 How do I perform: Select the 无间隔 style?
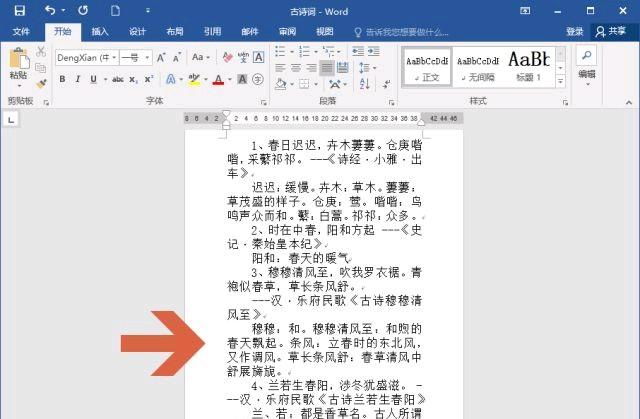pos(478,67)
